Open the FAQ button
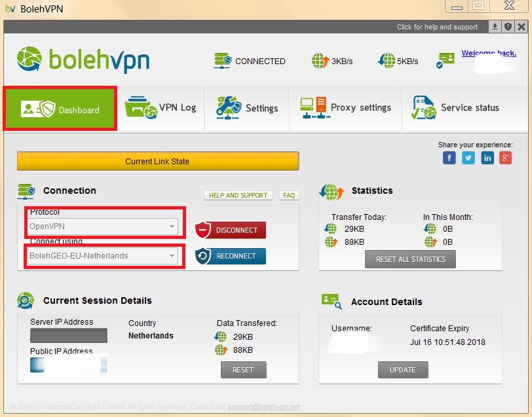 (x=289, y=195)
